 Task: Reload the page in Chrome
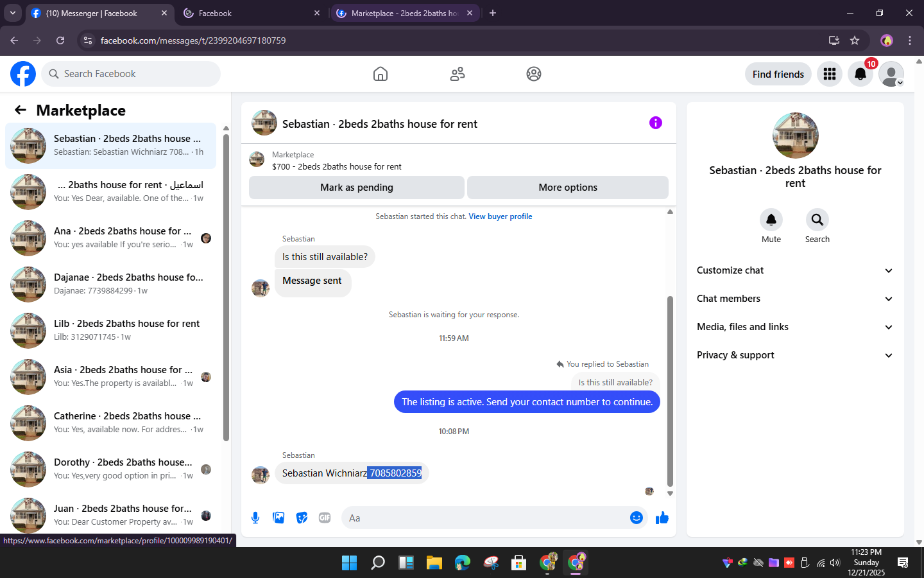(x=60, y=40)
